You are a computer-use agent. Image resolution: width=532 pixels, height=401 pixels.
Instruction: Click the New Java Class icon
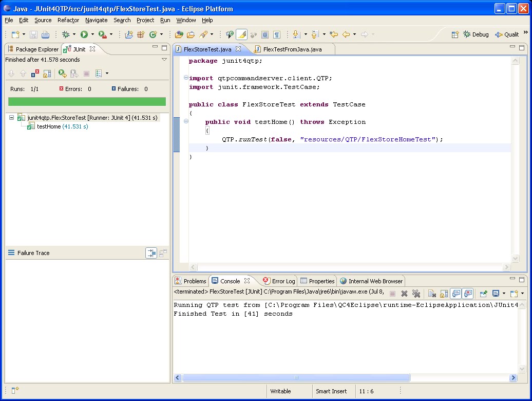(153, 34)
